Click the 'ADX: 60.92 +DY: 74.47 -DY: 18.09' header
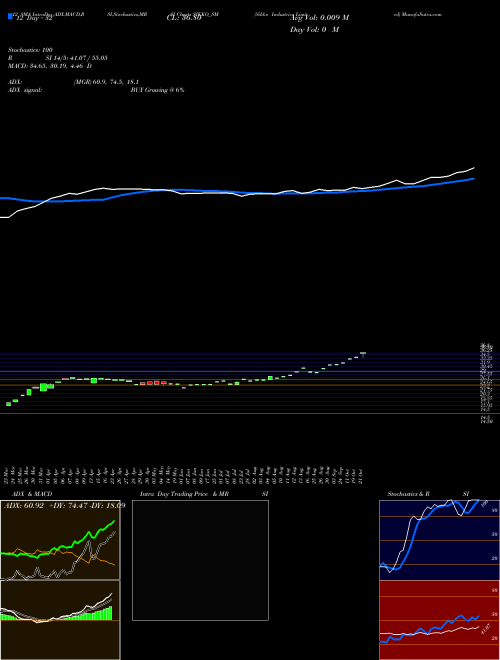500x660 pixels. [64, 506]
